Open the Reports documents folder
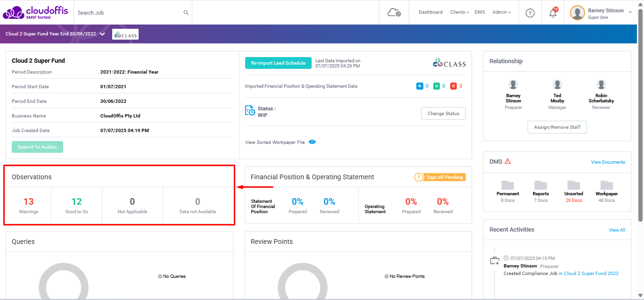The height and width of the screenshot is (300, 644). [541, 185]
